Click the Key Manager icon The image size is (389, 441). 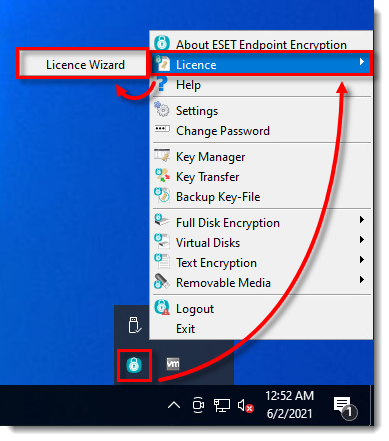point(162,155)
